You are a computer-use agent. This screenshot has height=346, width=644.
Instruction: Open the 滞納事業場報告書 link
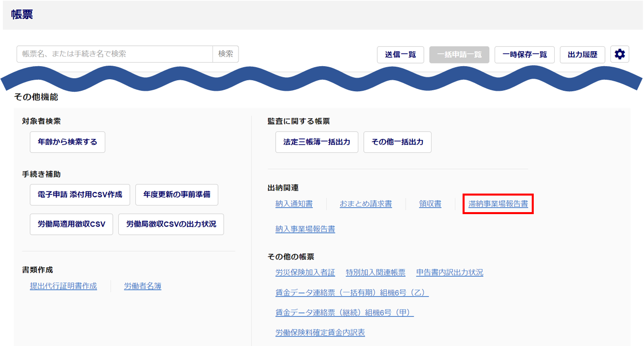(x=498, y=204)
